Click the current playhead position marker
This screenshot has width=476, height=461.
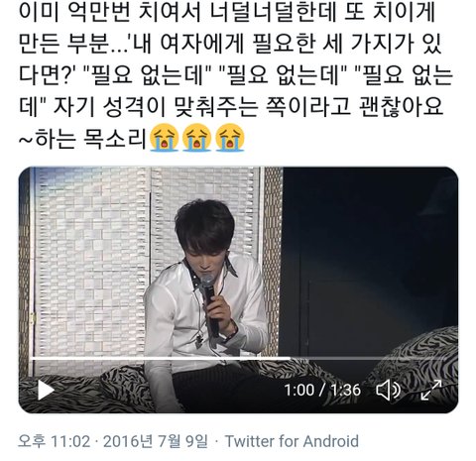290,358
